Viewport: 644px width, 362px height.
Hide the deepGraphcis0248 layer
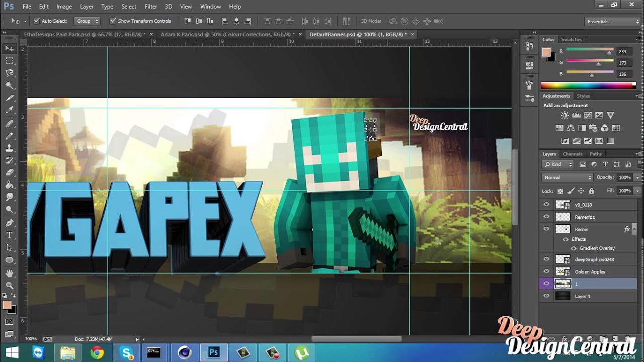[x=546, y=259]
